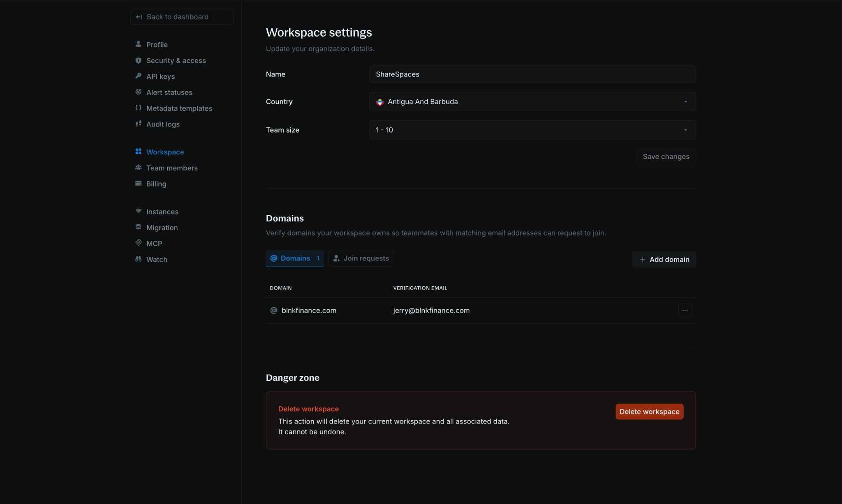Screen dimensions: 842x504
Task: Click the Instances wifi icon
Action: (139, 211)
